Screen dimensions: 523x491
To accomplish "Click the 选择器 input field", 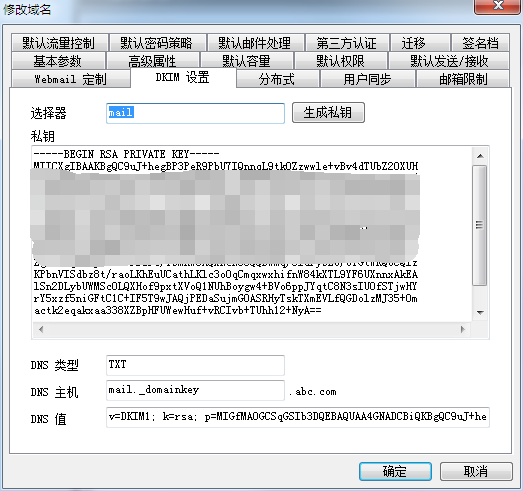I will tap(195, 113).
